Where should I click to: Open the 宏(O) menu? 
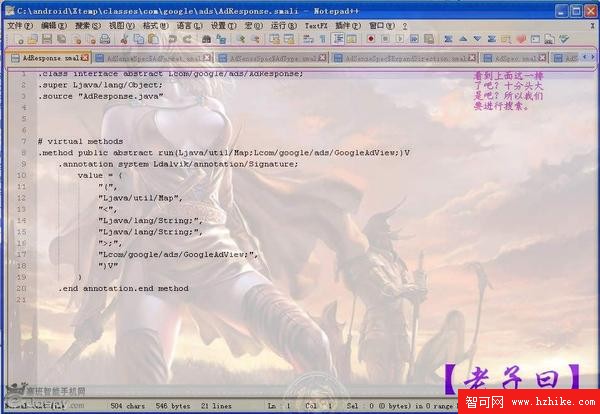pos(254,26)
